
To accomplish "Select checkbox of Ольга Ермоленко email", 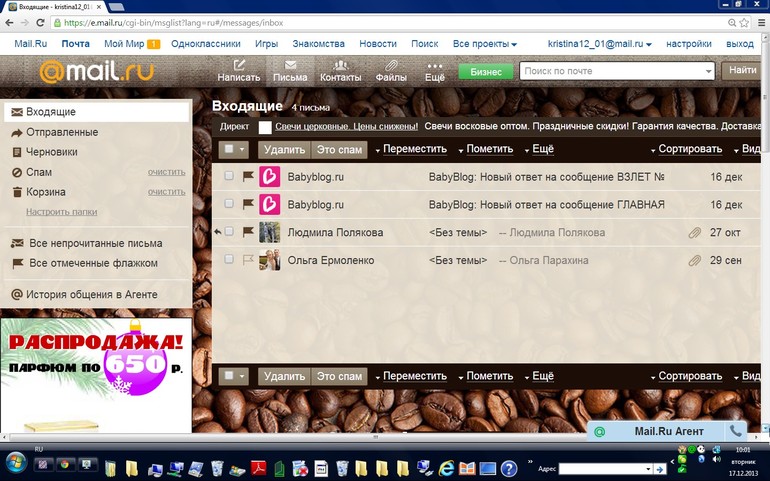I will tap(229, 258).
